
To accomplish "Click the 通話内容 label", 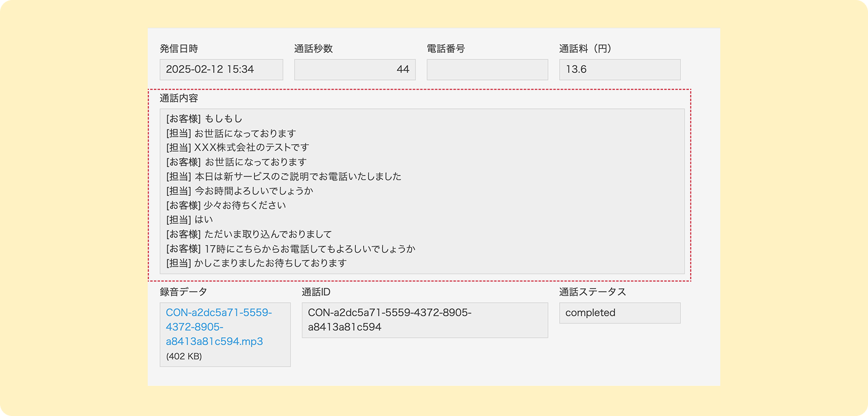I will click(179, 98).
